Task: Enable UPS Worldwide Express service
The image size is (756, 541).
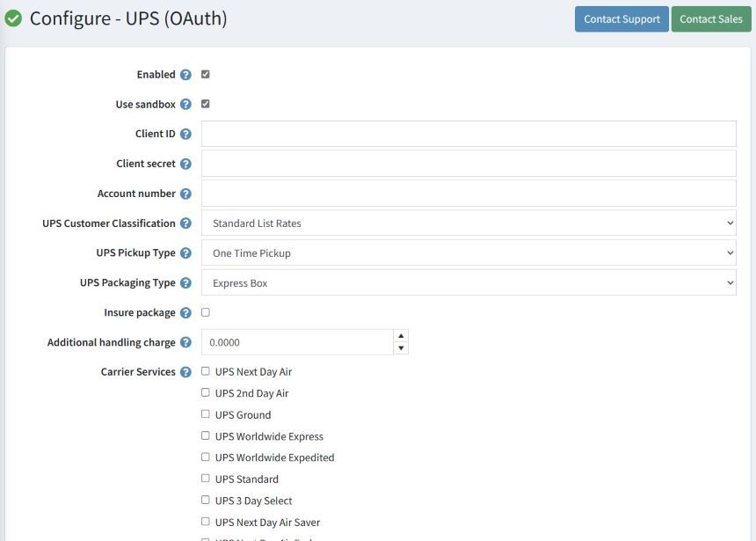Action: pos(206,435)
